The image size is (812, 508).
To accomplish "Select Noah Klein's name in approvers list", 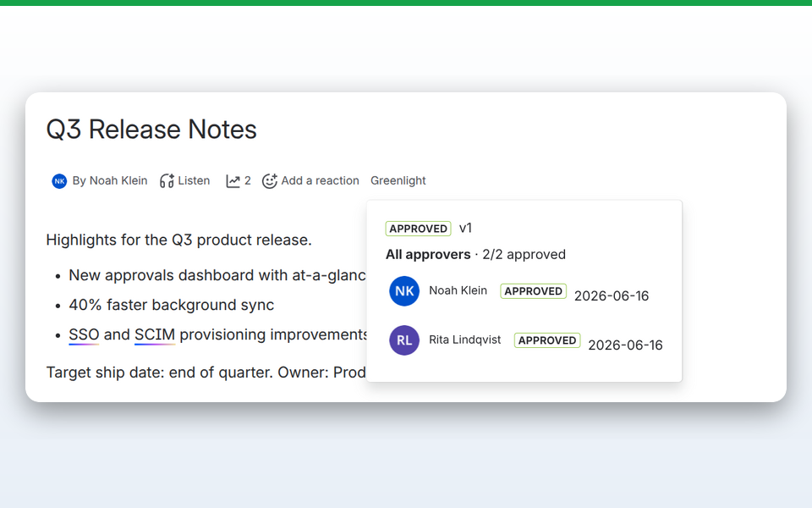I will coord(458,290).
